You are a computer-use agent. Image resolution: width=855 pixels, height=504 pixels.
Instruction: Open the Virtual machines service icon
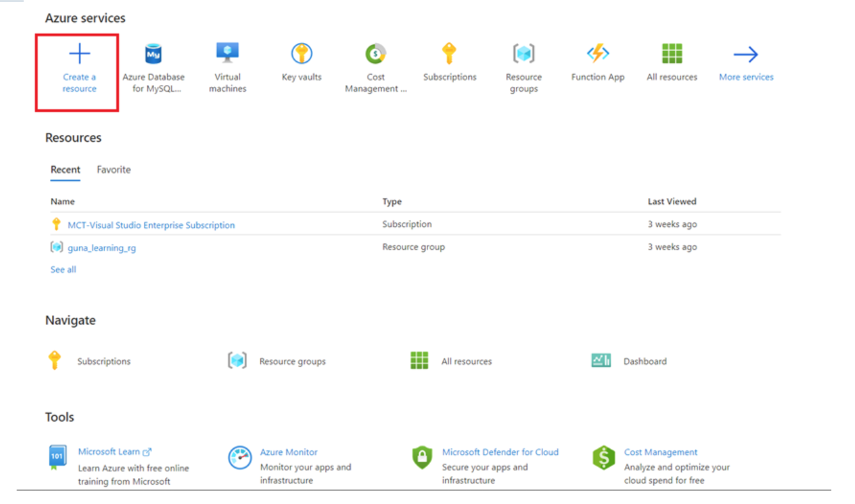[x=227, y=54]
